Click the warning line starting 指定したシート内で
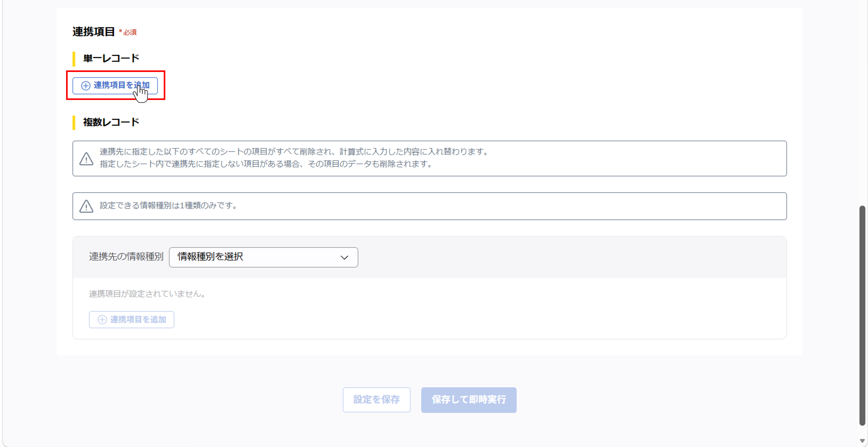The image size is (868, 447). (x=266, y=164)
